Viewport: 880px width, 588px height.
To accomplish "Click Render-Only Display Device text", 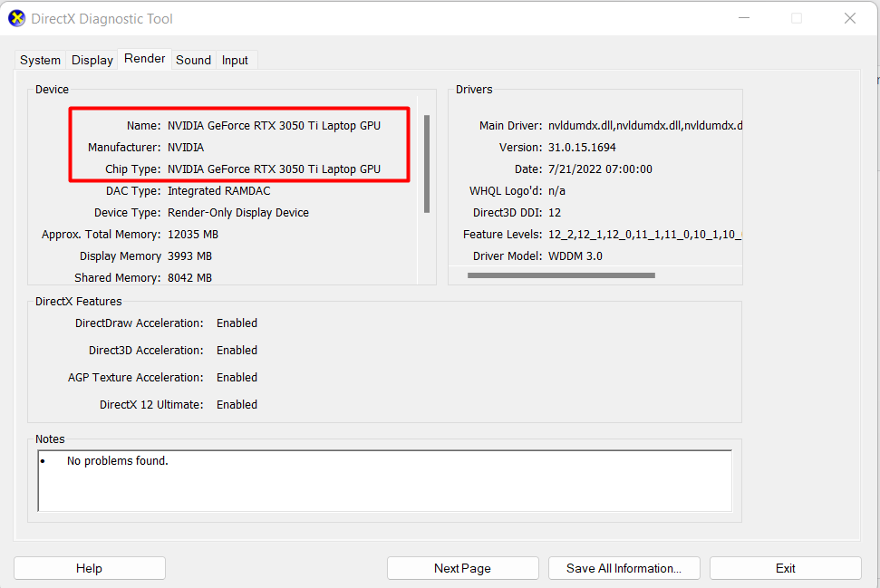I will click(238, 213).
